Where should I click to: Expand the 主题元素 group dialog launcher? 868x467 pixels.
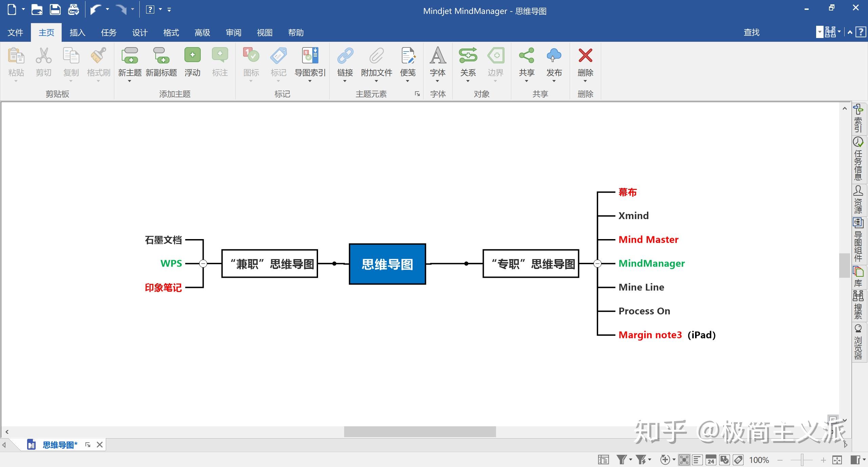click(417, 94)
